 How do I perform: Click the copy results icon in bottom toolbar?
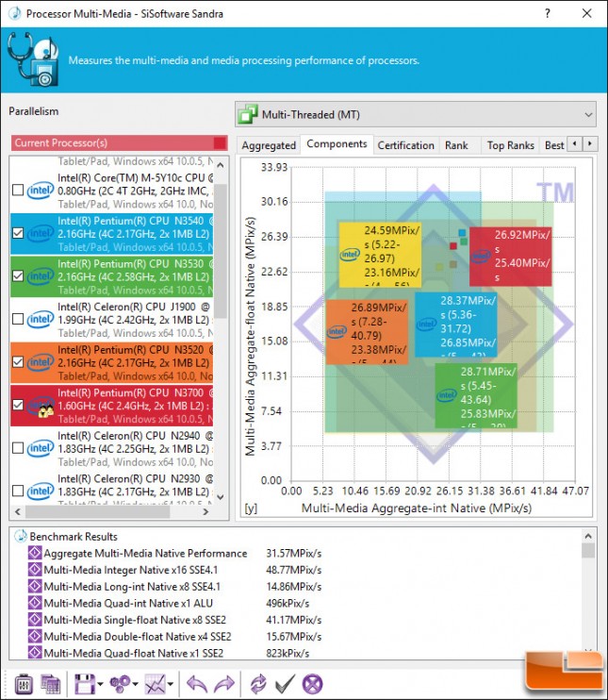coord(50,684)
